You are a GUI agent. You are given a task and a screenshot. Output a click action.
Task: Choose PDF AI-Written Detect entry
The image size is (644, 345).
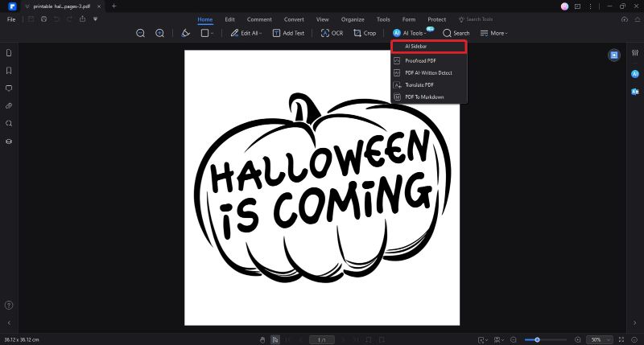coord(429,72)
